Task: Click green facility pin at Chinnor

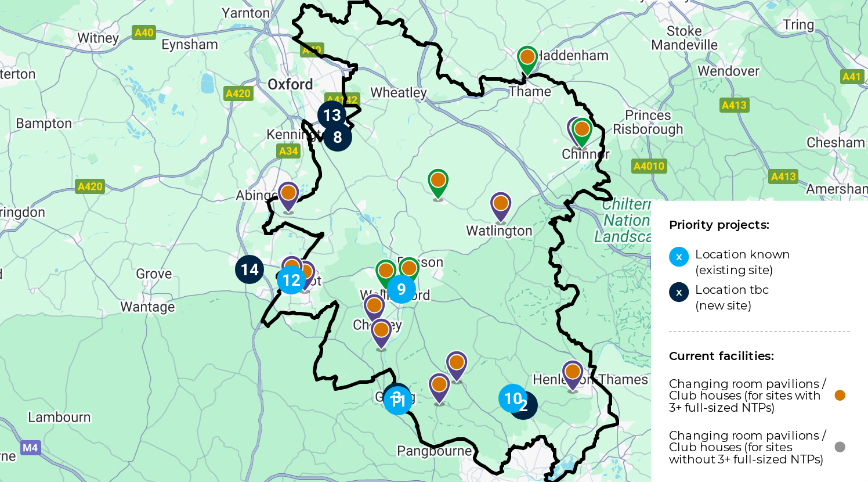Action: (582, 132)
